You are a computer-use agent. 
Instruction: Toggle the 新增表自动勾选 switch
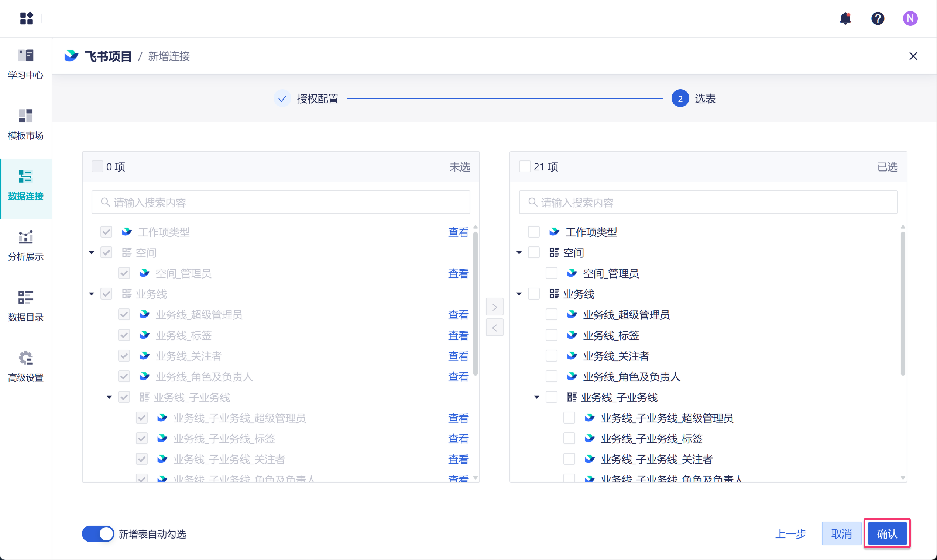tap(98, 533)
